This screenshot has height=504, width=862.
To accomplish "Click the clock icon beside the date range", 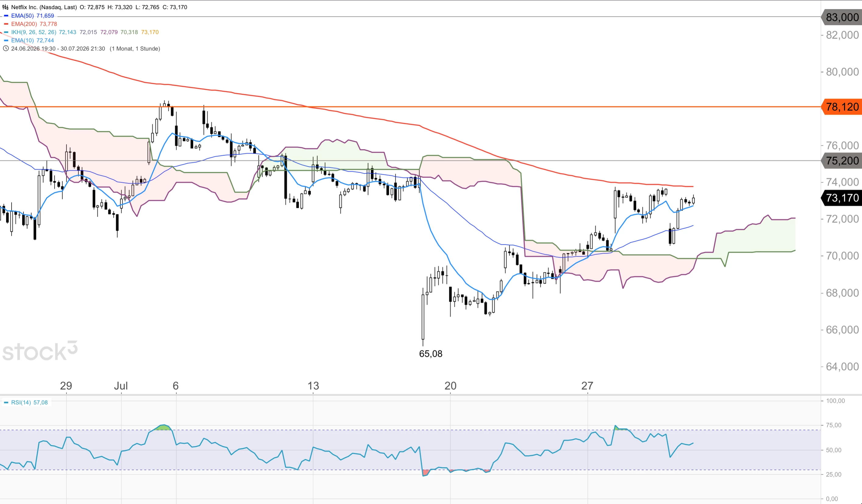I will (5, 48).
